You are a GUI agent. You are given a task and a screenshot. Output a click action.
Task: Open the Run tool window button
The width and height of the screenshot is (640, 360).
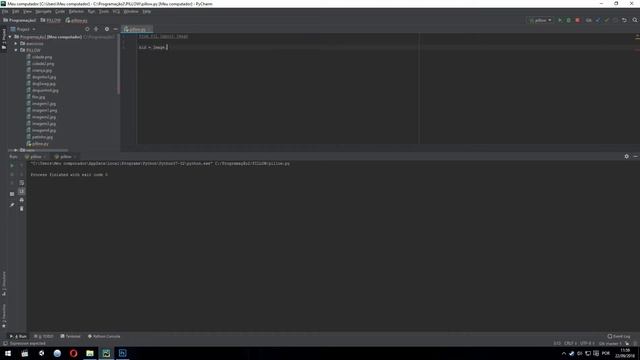18,336
